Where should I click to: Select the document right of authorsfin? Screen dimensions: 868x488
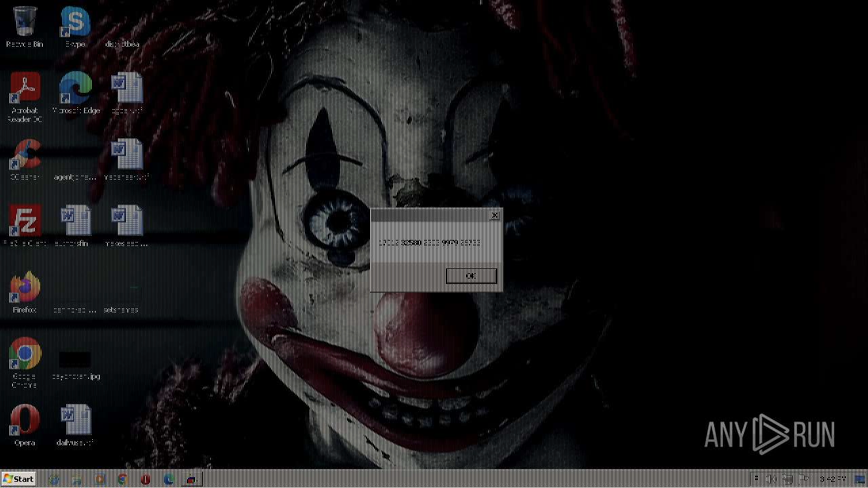point(127,226)
